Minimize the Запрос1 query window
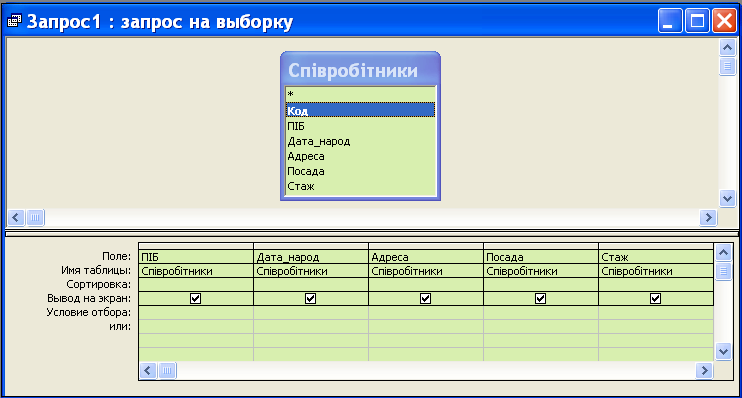Image resolution: width=742 pixels, height=398 pixels. tap(670, 21)
